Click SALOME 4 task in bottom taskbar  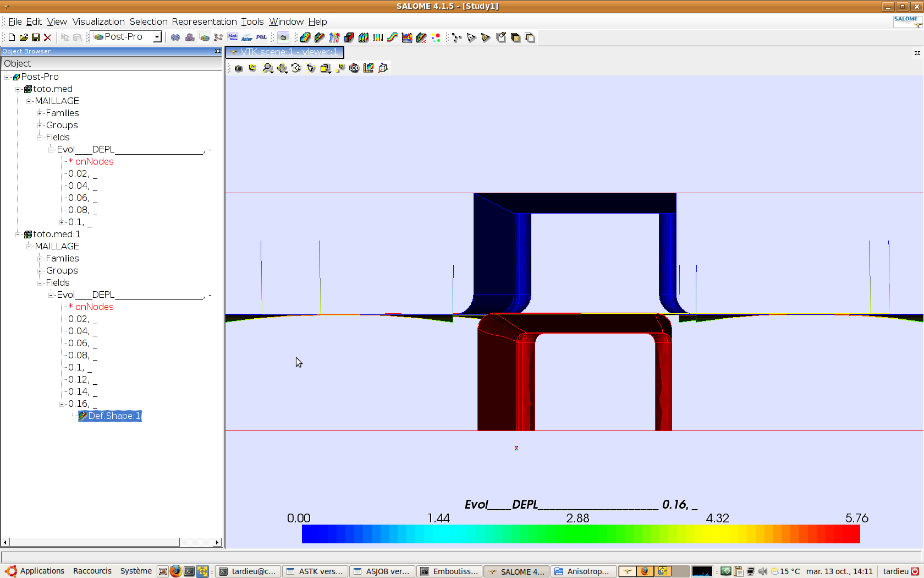516,571
